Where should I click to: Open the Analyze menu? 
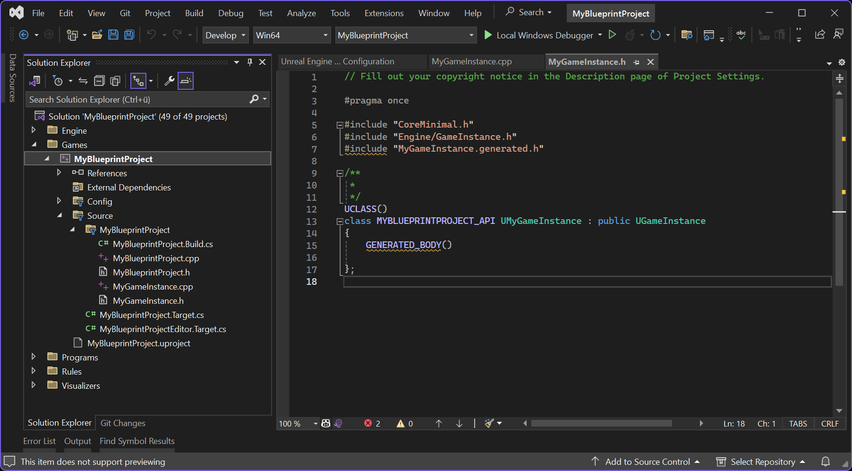point(301,13)
